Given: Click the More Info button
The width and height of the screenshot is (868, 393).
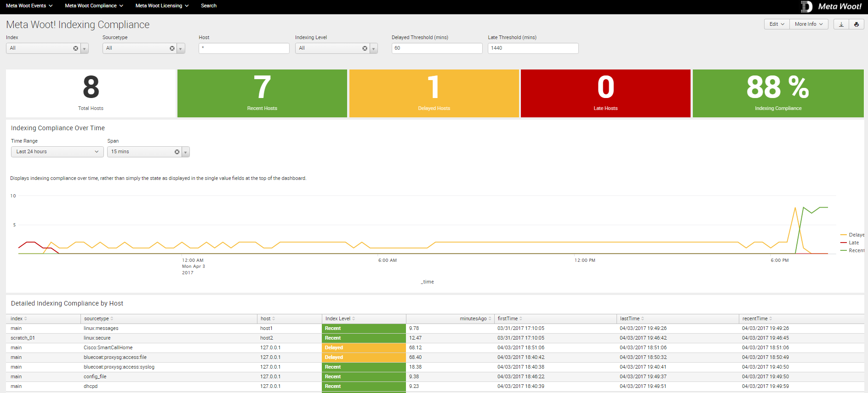Looking at the screenshot, I should 808,24.
